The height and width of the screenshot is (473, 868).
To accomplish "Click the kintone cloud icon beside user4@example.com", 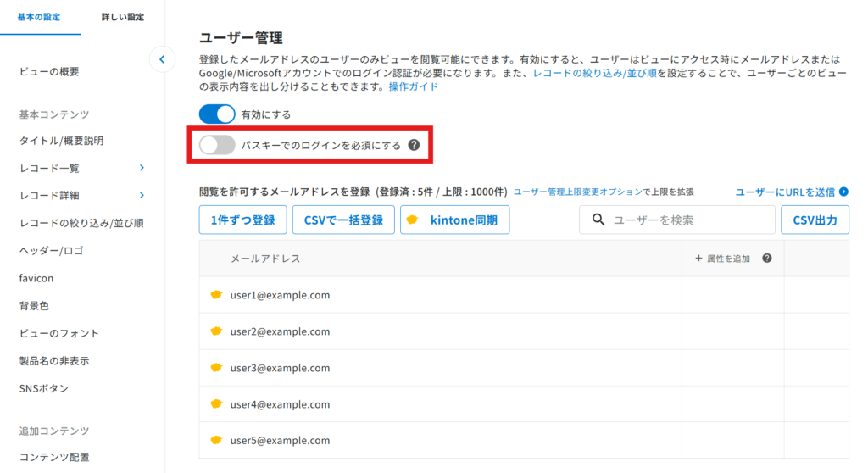I will [x=216, y=403].
